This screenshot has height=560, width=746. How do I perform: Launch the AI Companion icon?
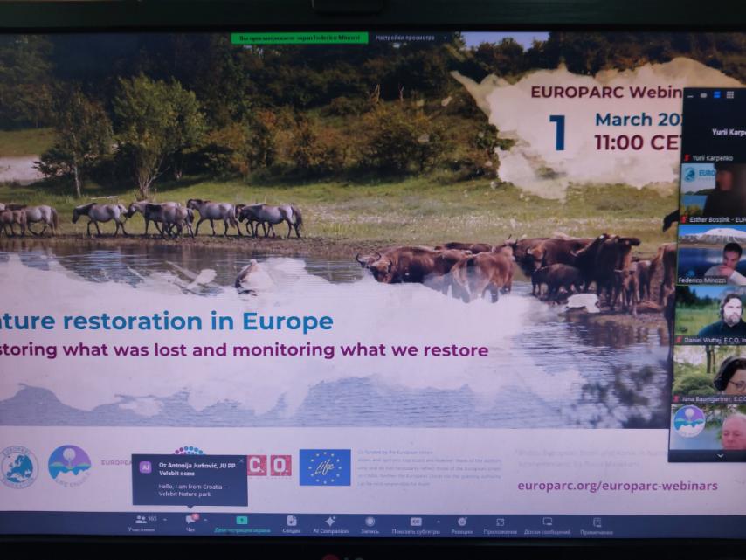point(330,521)
